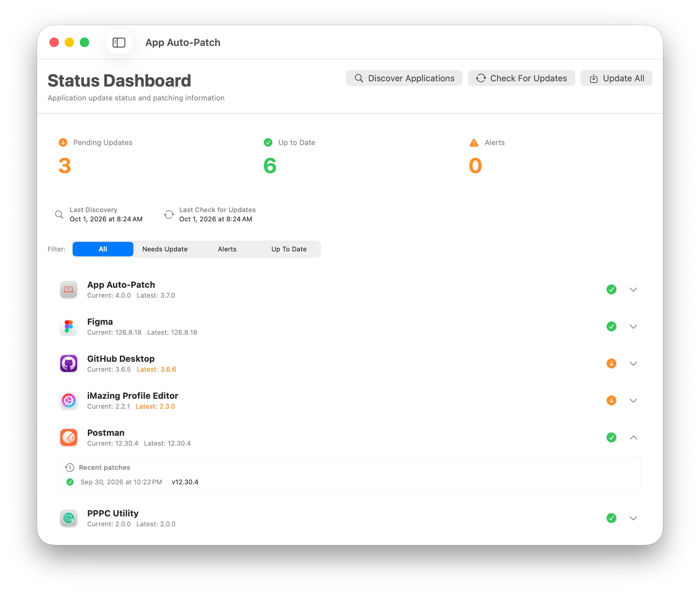This screenshot has height=594, width=700.
Task: Click the iMazing Profile Editor icon
Action: point(69,401)
